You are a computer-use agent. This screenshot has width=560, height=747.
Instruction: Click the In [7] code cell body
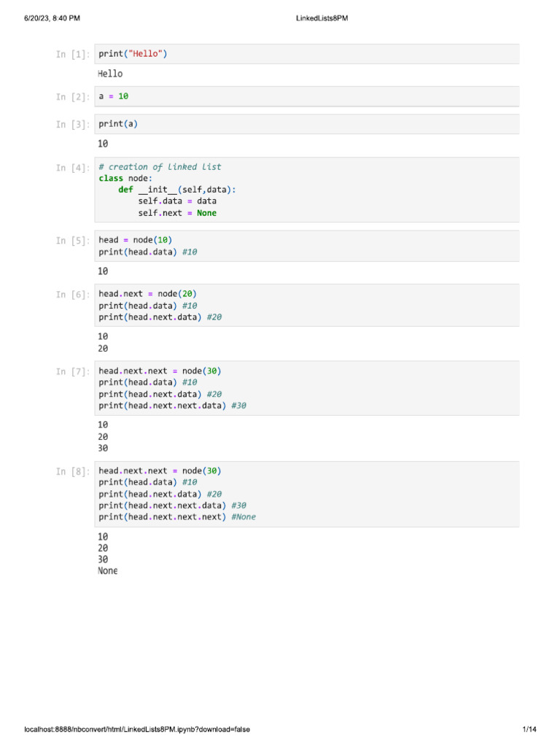point(306,388)
